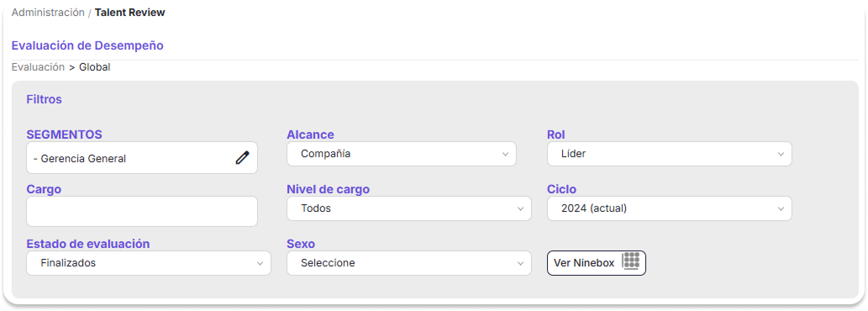
Task: Click inside the Cargo input field
Action: [x=142, y=211]
